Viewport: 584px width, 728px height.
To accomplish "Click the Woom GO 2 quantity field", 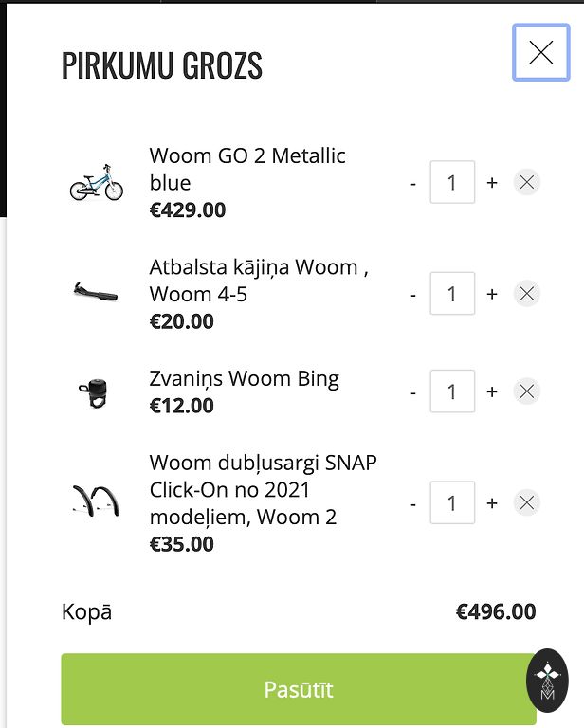I will [x=452, y=182].
